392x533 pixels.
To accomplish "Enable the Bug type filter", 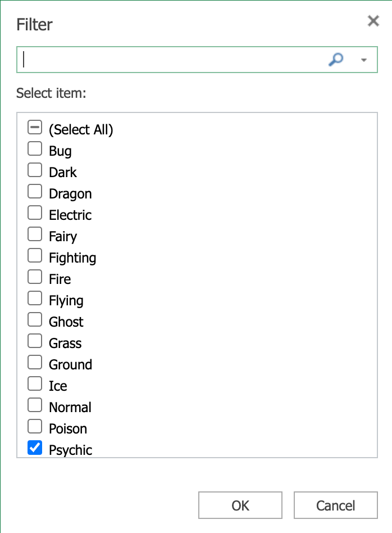I will point(35,148).
